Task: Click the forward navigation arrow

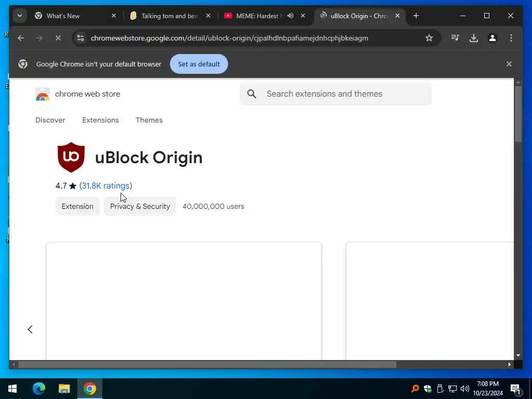Action: pyautogui.click(x=39, y=38)
